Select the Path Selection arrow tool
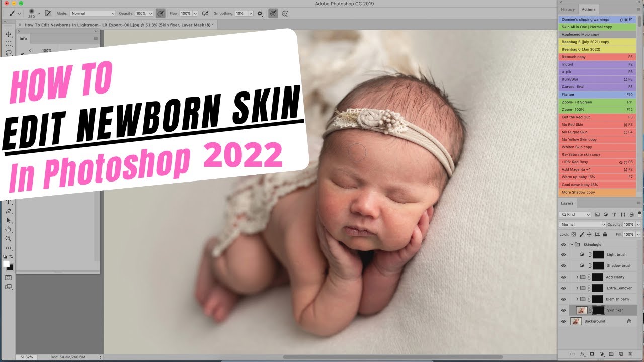Image resolution: width=644 pixels, height=362 pixels. [x=8, y=220]
